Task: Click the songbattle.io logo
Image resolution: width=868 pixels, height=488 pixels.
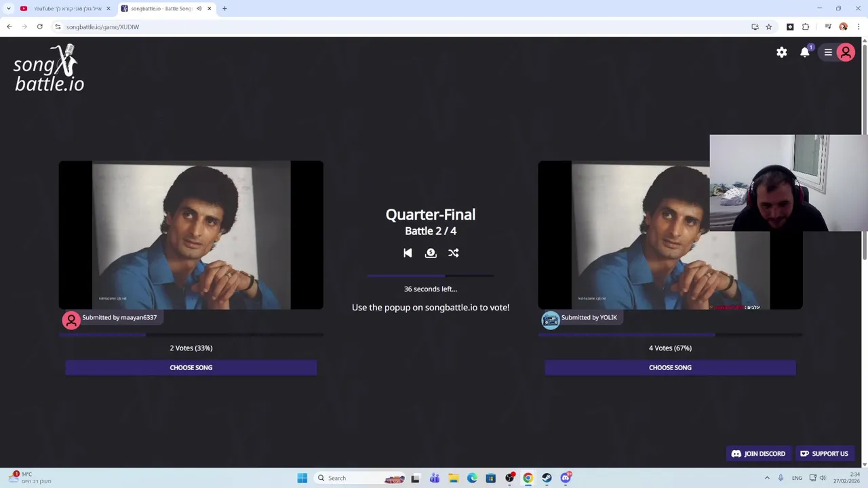Action: [x=49, y=68]
